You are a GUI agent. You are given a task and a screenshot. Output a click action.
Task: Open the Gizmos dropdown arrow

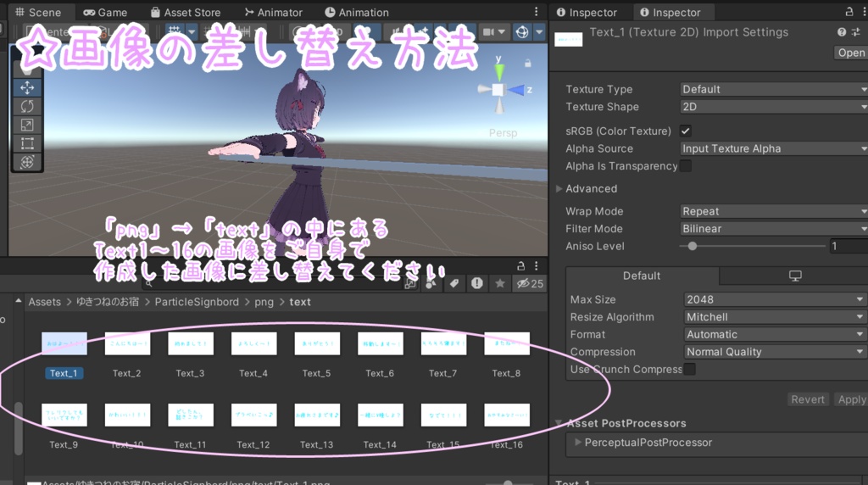(x=538, y=32)
